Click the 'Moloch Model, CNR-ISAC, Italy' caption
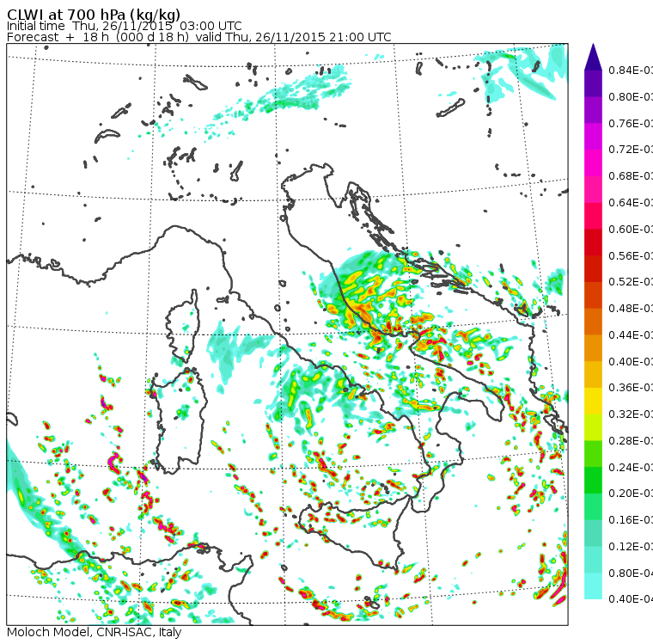This screenshot has width=653, height=644. point(95,632)
